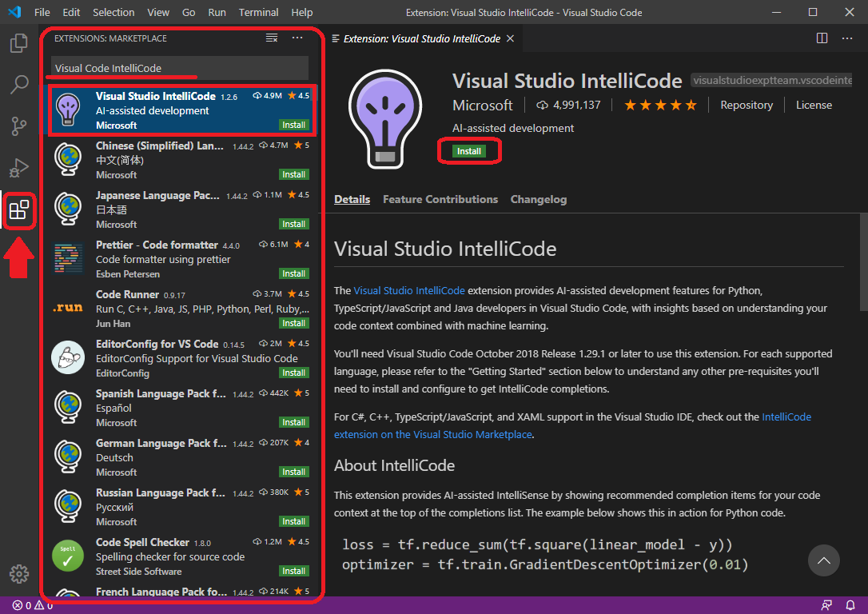Click the 4,991,137 install count
Screen dimensions: 868x614
(x=568, y=105)
